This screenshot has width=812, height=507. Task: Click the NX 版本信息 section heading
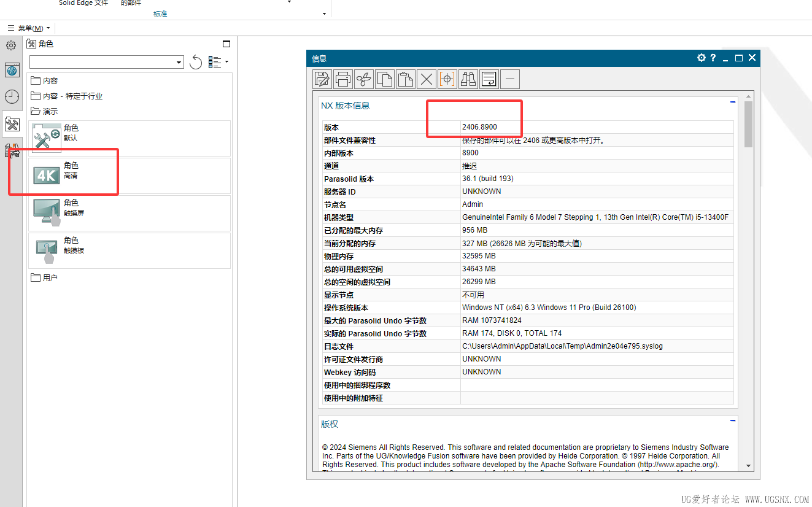click(346, 106)
